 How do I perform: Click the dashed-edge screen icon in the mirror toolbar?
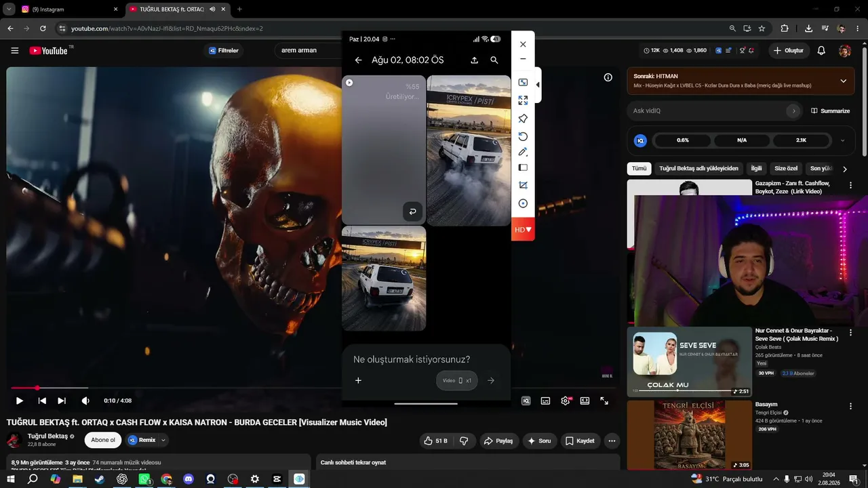523,167
